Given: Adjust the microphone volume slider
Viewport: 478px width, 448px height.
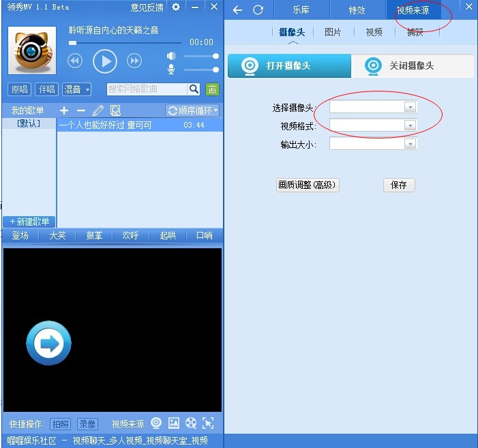Looking at the screenshot, I should pyautogui.click(x=201, y=70).
